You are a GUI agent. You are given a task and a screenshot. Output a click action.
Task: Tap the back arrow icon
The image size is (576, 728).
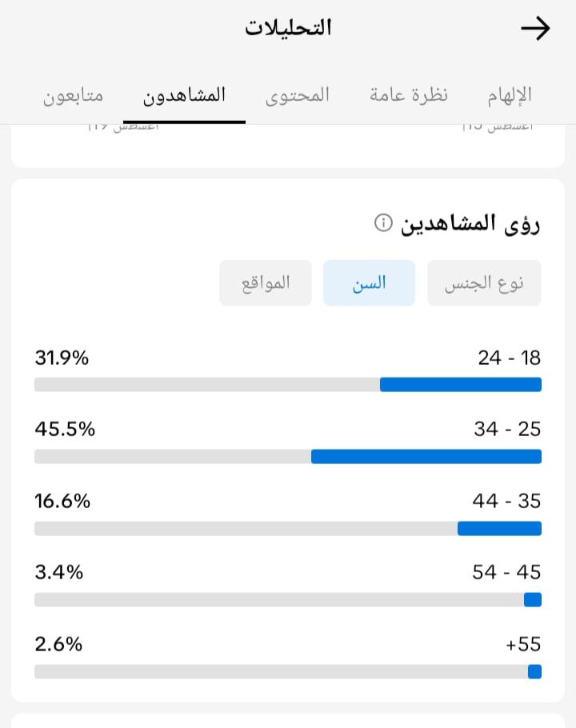(535, 28)
